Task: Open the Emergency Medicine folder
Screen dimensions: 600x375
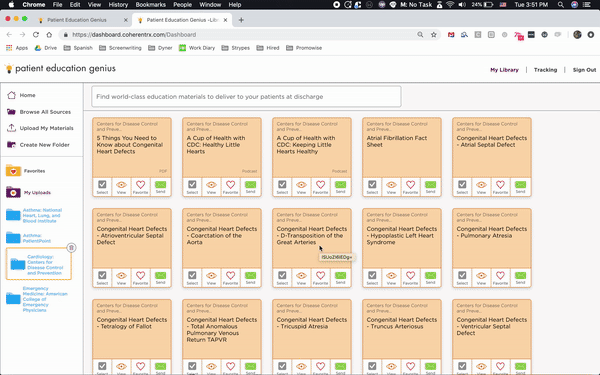Action: point(37,299)
